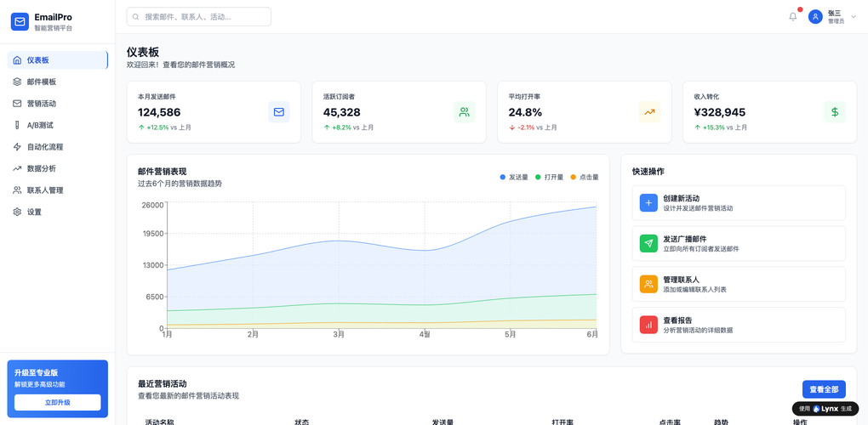Toggle the 发送量 legend series

(514, 178)
